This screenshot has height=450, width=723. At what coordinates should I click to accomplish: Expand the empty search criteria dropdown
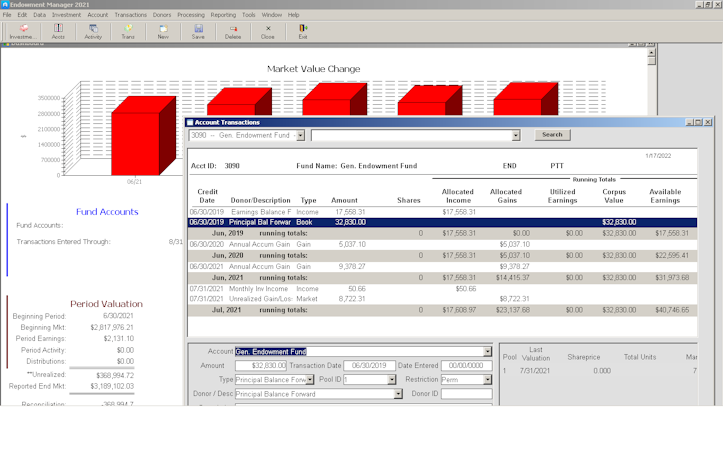tap(516, 135)
